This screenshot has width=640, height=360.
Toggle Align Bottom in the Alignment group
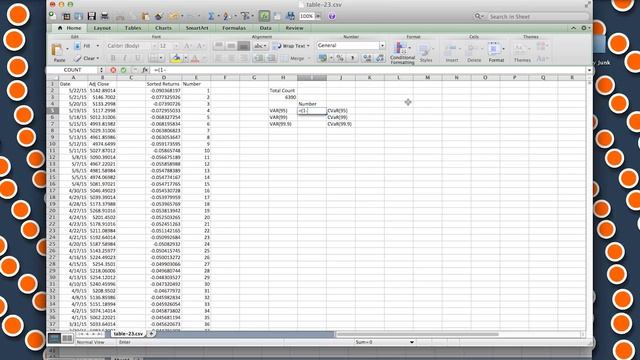[244, 46]
